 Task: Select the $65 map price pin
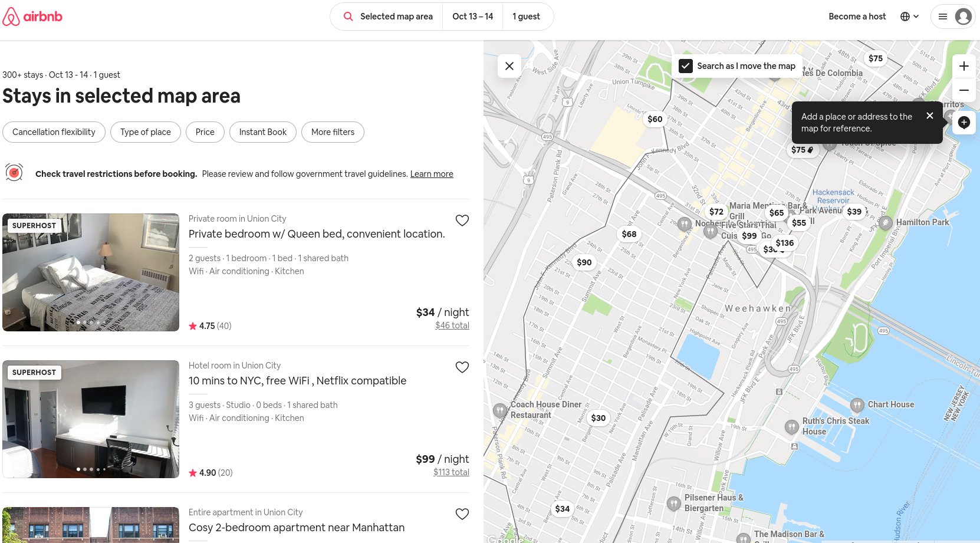coord(777,213)
